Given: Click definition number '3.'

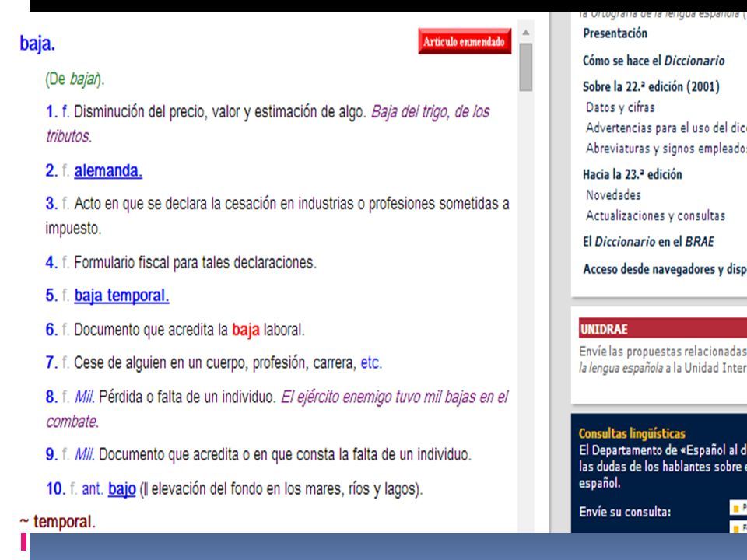Looking at the screenshot, I should pyautogui.click(x=51, y=204).
